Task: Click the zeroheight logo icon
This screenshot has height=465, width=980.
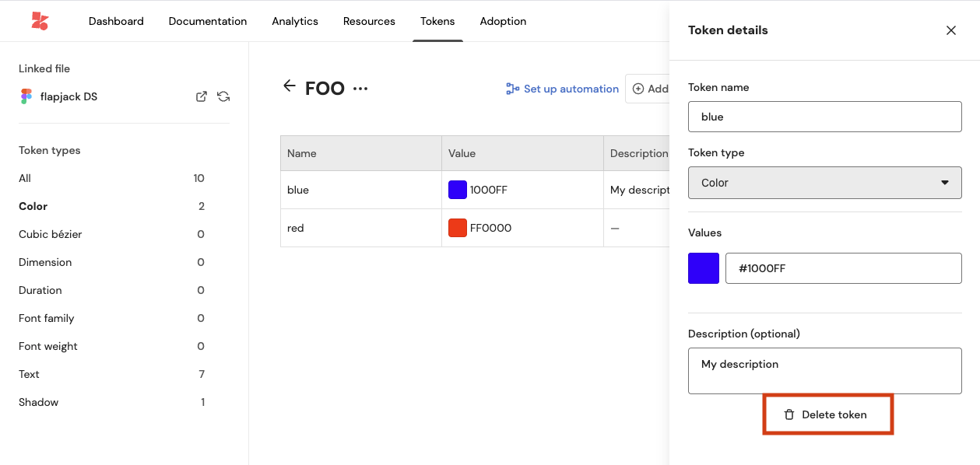Action: (40, 21)
